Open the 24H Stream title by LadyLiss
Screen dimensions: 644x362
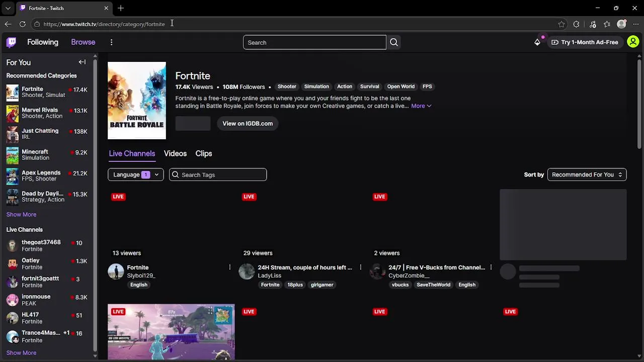305,267
